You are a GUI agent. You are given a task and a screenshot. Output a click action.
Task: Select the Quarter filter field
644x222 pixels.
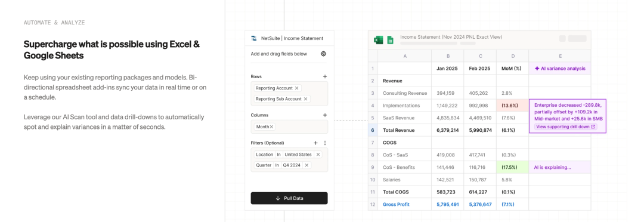coord(264,165)
